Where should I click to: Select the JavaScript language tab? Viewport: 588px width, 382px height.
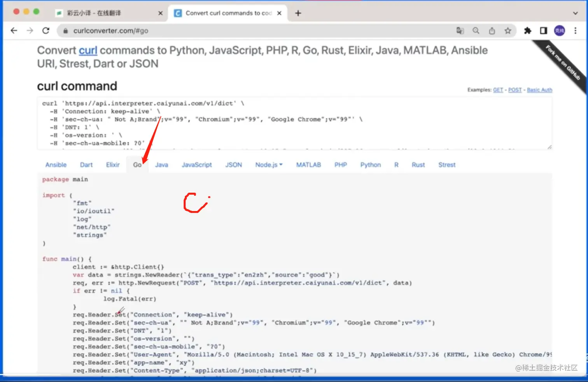(197, 165)
